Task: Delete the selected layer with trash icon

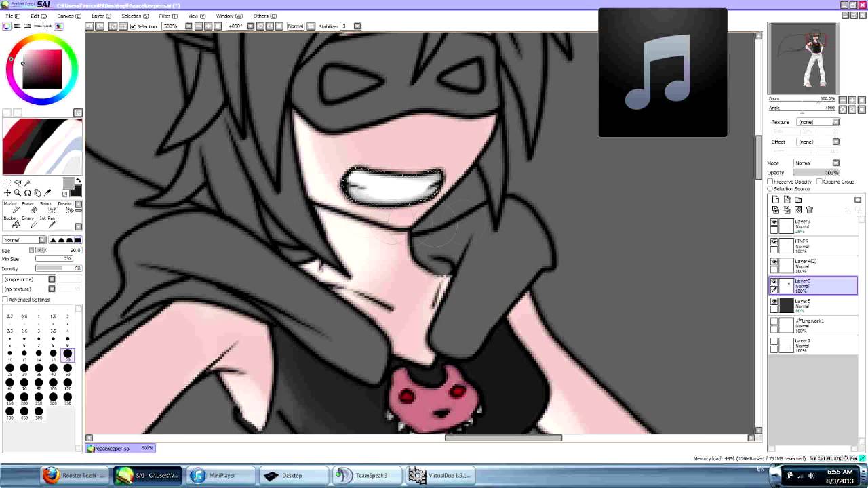Action: coord(810,210)
